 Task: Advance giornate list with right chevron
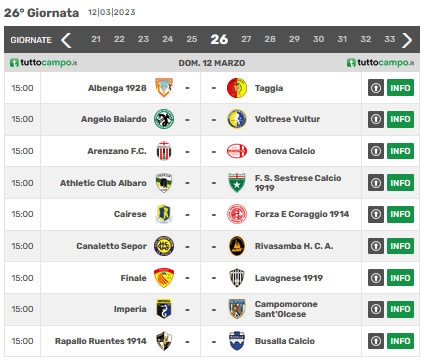click(x=407, y=40)
